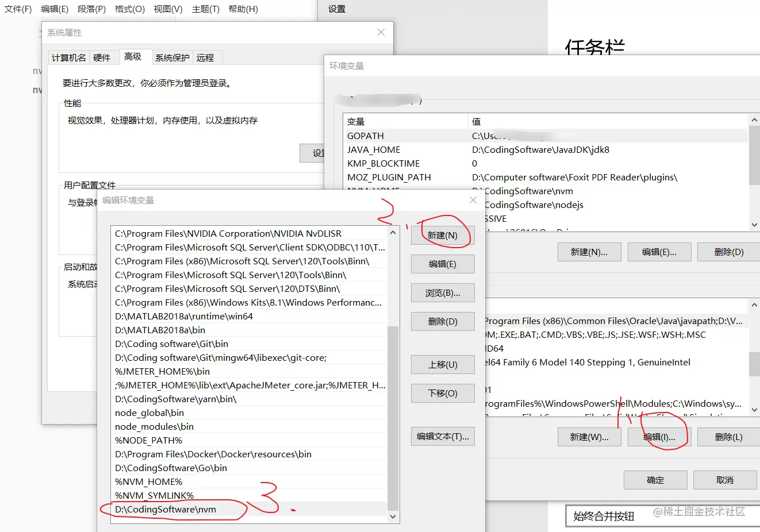The height and width of the screenshot is (532, 760).
Task: Confirm with 确定 in 环境变量 window
Action: click(x=655, y=480)
